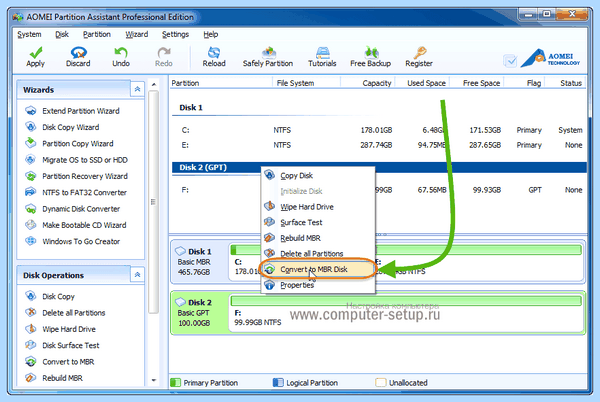Click the Discard toolbar icon
The width and height of the screenshot is (600, 402).
[78, 52]
